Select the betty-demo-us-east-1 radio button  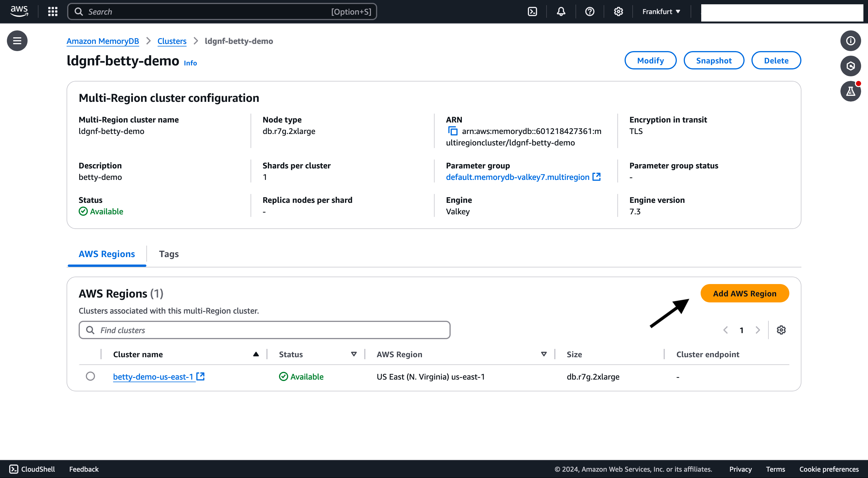pyautogui.click(x=90, y=376)
